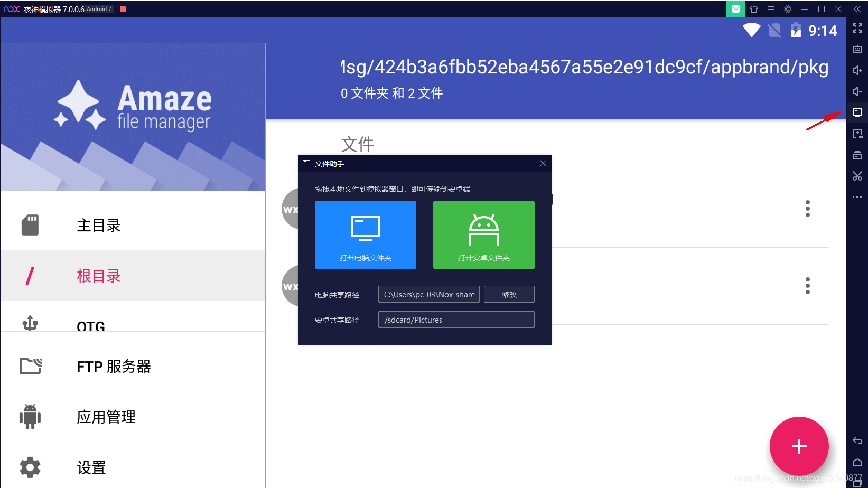Open the Nox file assistant monitor icon
Image resolution: width=868 pixels, height=488 pixels.
(857, 112)
